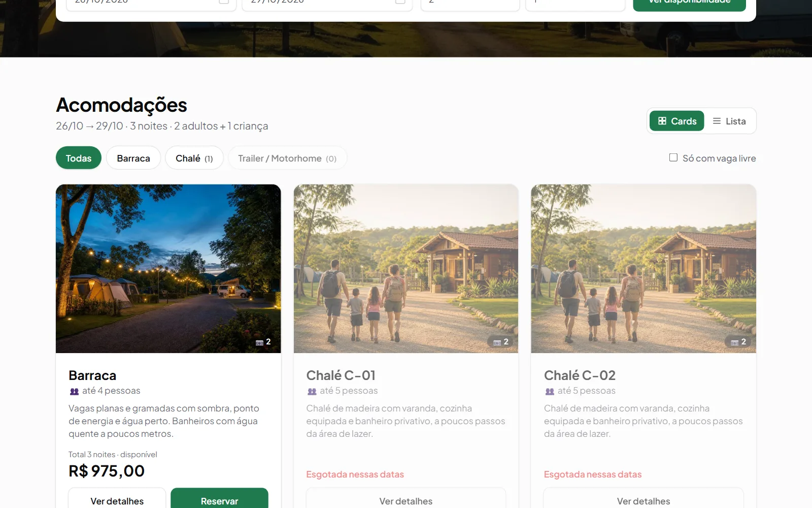Click the 26/10 → 29/10 stay summary
The width and height of the screenshot is (812, 508).
click(162, 126)
